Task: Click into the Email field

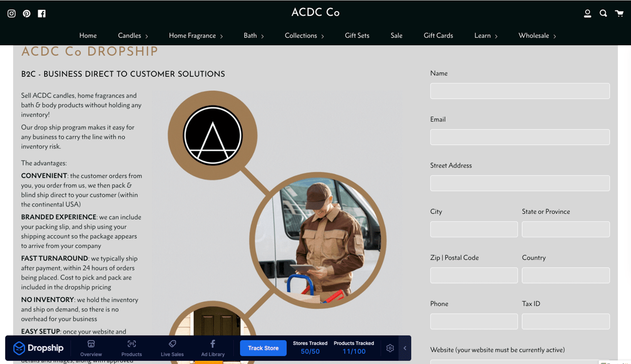Action: (520, 137)
